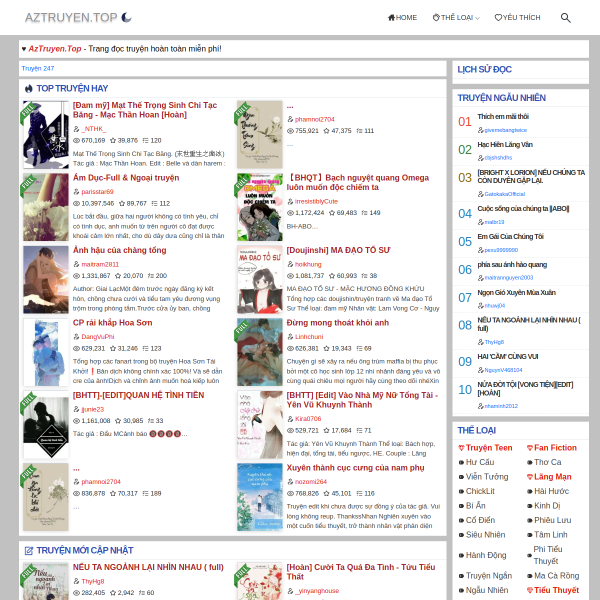Image resolution: width=600 pixels, height=600 pixels.
Task: Open Cưới Ta Quá Đa Tình story
Action: 360,572
